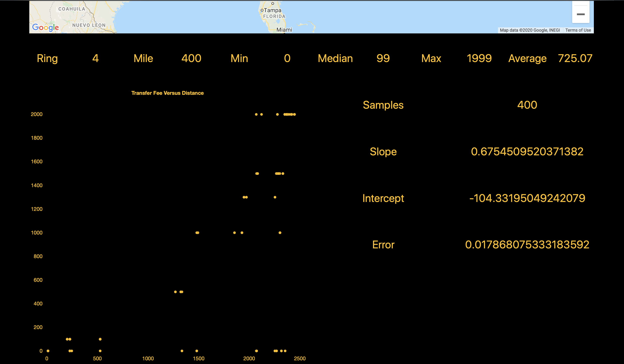Click the Google logo on the map
Image resolution: width=624 pixels, height=364 pixels.
coord(46,27)
